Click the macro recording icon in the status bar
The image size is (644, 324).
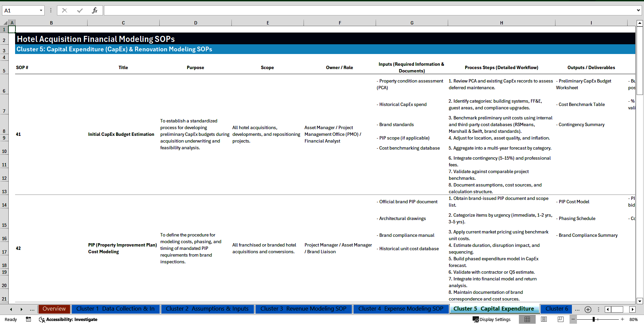tap(29, 319)
